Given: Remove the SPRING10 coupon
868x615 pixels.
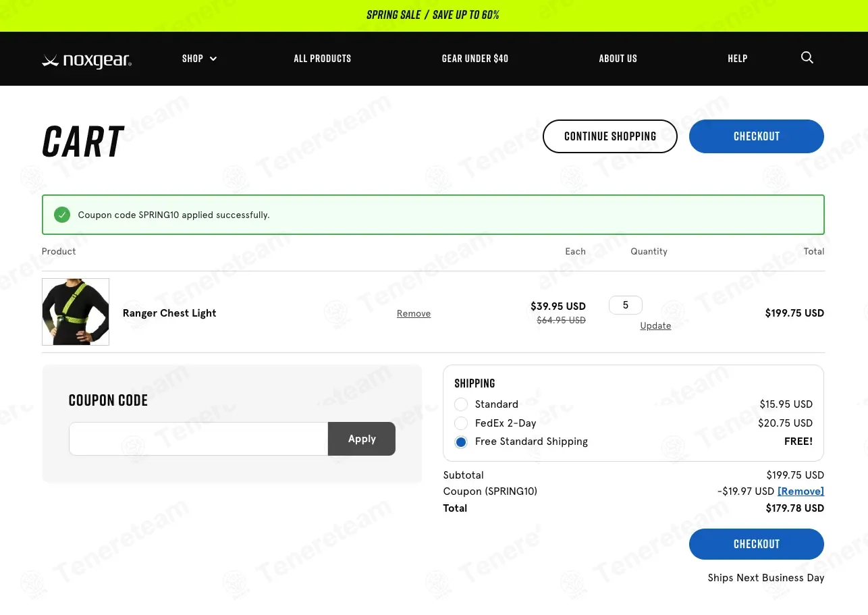Looking at the screenshot, I should pos(801,491).
